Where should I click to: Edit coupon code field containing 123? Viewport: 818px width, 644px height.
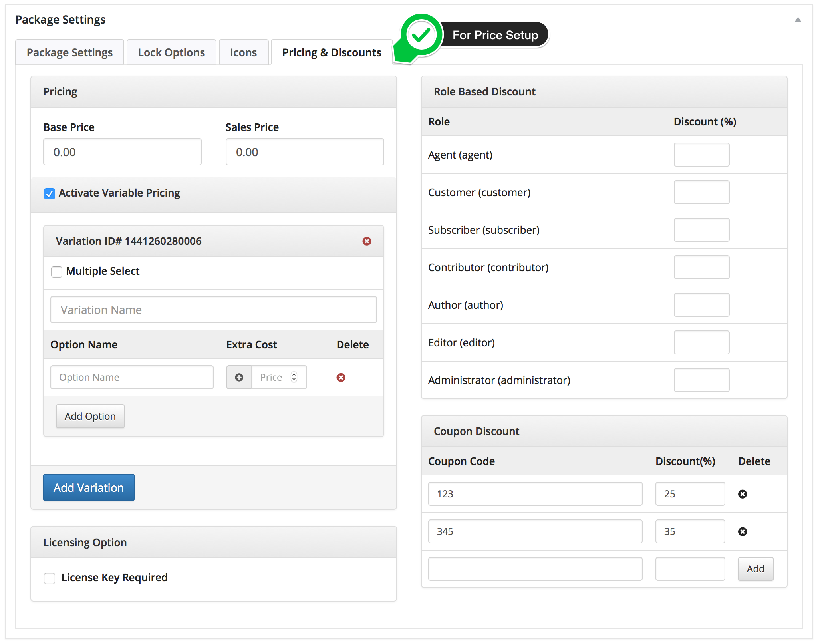click(535, 494)
